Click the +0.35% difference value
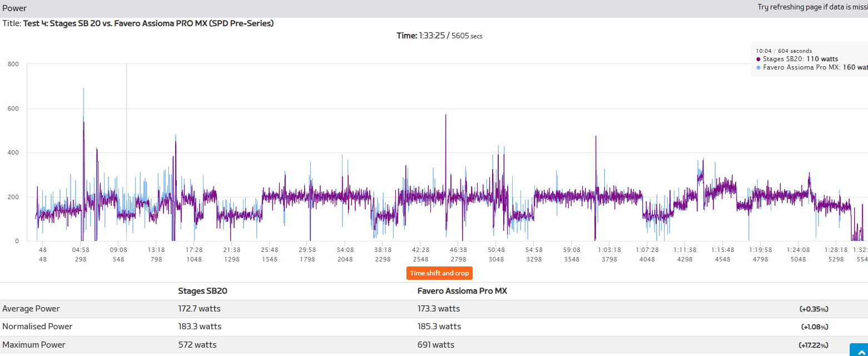 814,309
